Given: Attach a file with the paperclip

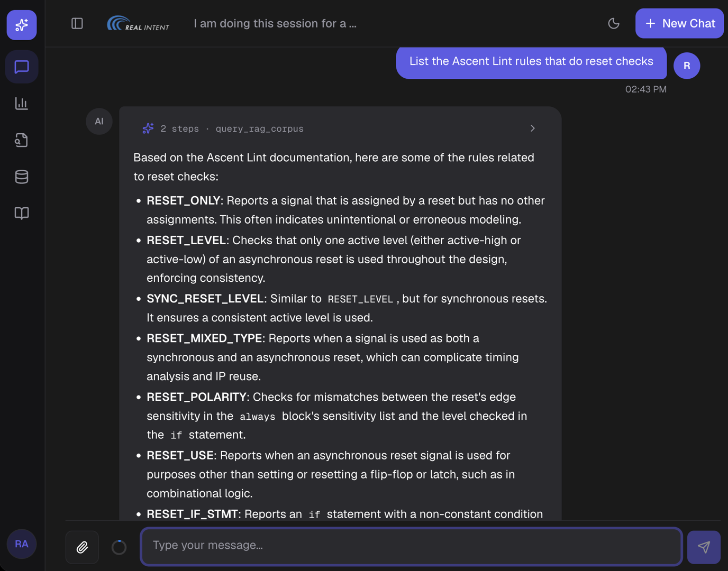Looking at the screenshot, I should click(x=82, y=547).
